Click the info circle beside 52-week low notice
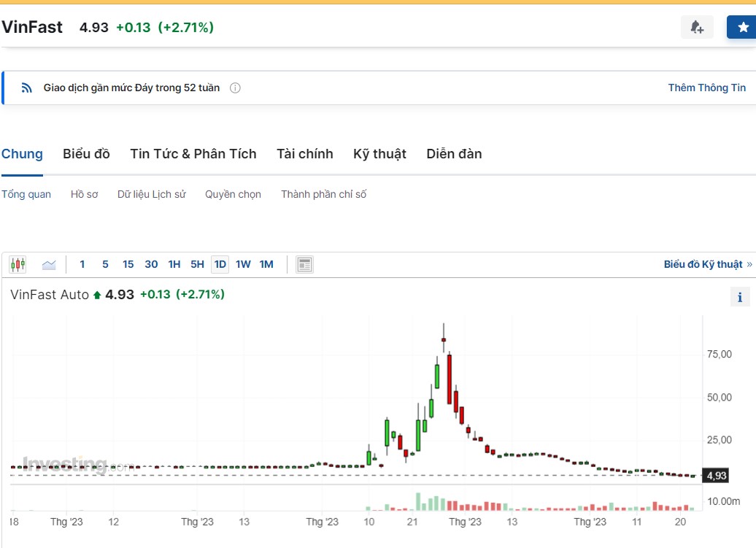Viewport: 756px width, 548px height. pyautogui.click(x=235, y=88)
